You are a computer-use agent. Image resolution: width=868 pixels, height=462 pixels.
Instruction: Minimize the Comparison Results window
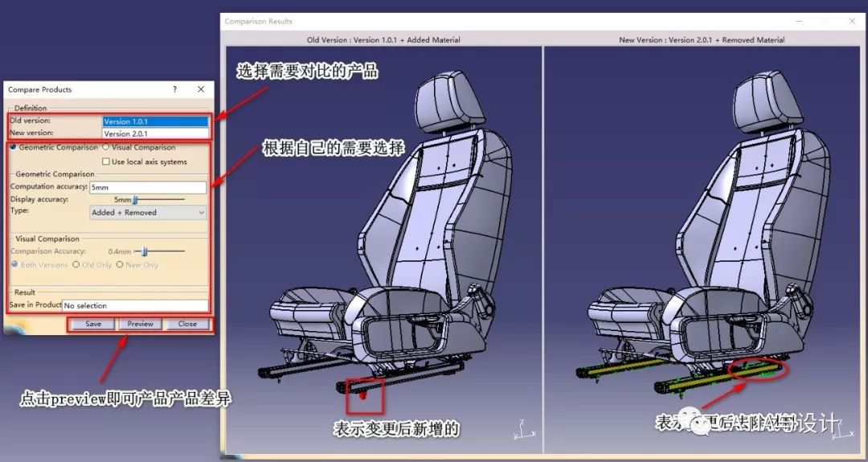coord(800,21)
